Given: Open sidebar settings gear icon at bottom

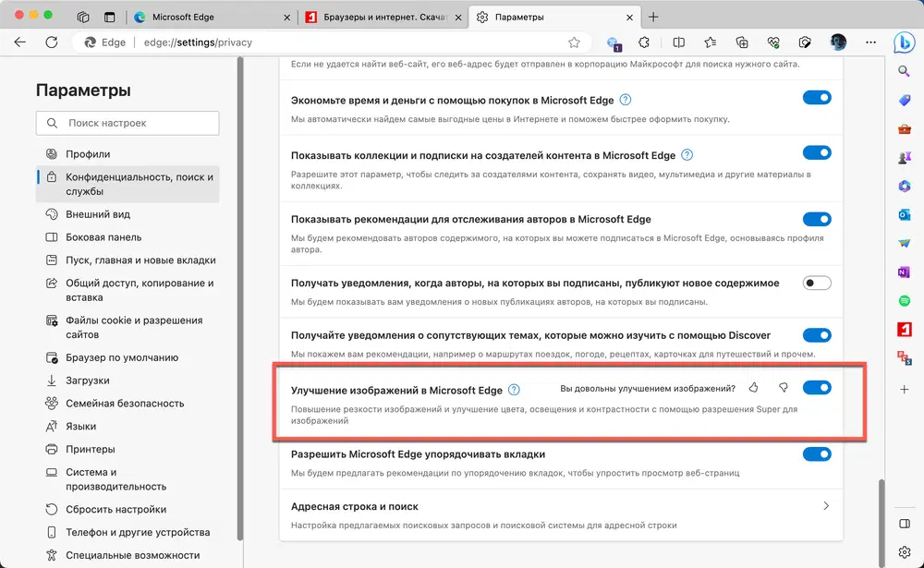Looking at the screenshot, I should (904, 552).
